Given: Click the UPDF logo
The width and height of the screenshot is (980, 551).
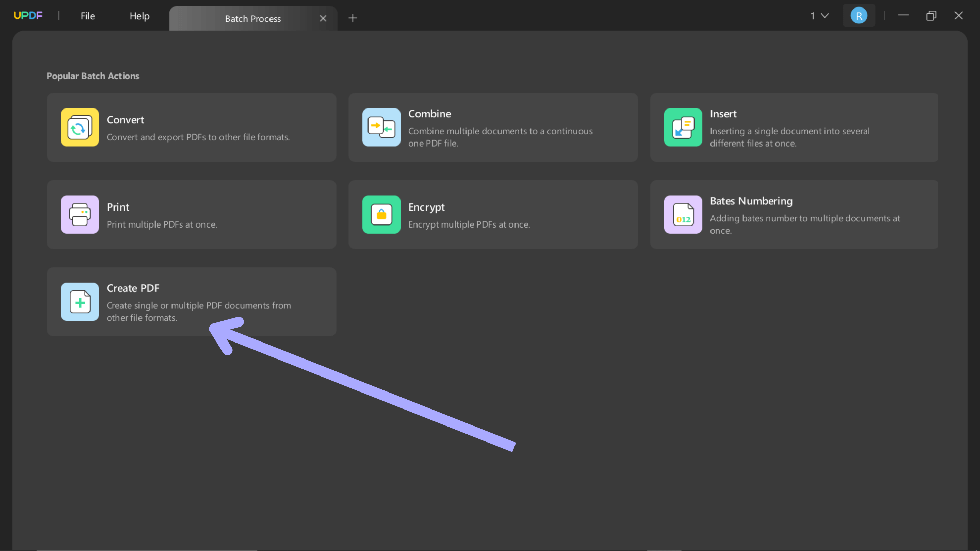Looking at the screenshot, I should pos(28,16).
